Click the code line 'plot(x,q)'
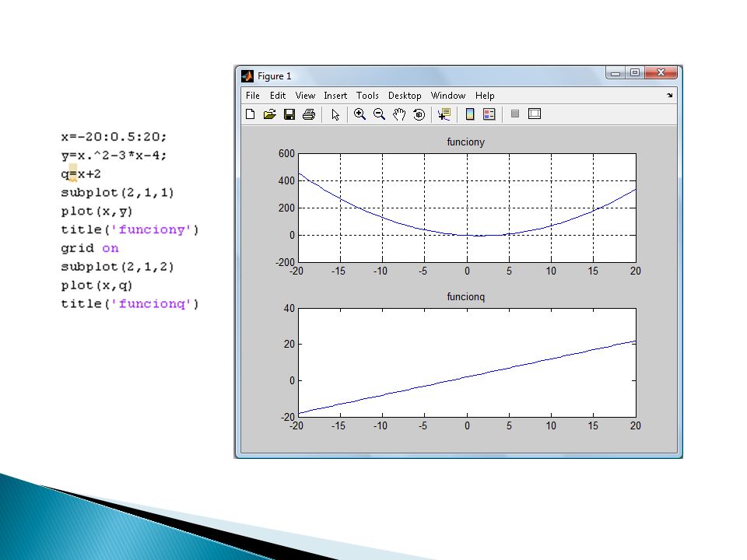Screen dimensions: 747x560 (96, 285)
